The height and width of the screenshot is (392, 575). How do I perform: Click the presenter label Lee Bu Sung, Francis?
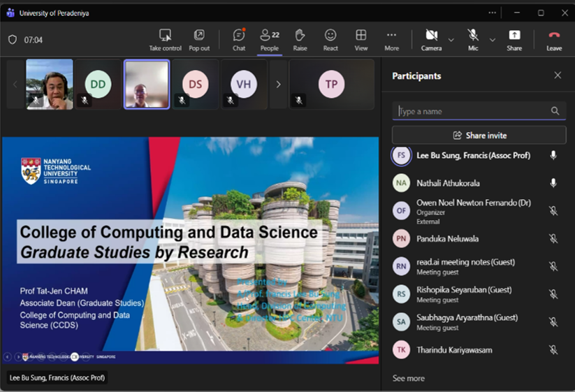[x=57, y=378]
